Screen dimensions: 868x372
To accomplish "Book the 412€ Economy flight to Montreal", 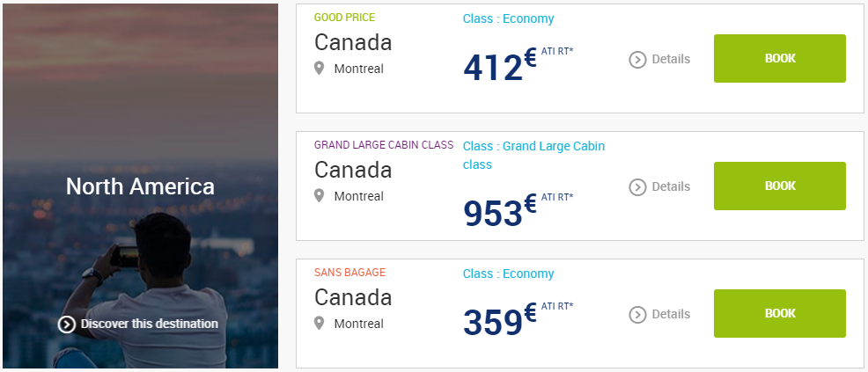I will (779, 58).
